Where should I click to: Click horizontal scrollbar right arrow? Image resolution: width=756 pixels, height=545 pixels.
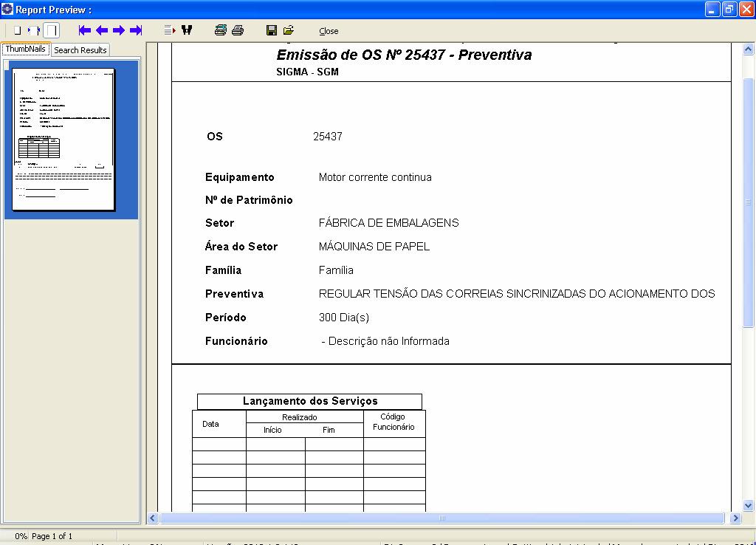(736, 518)
